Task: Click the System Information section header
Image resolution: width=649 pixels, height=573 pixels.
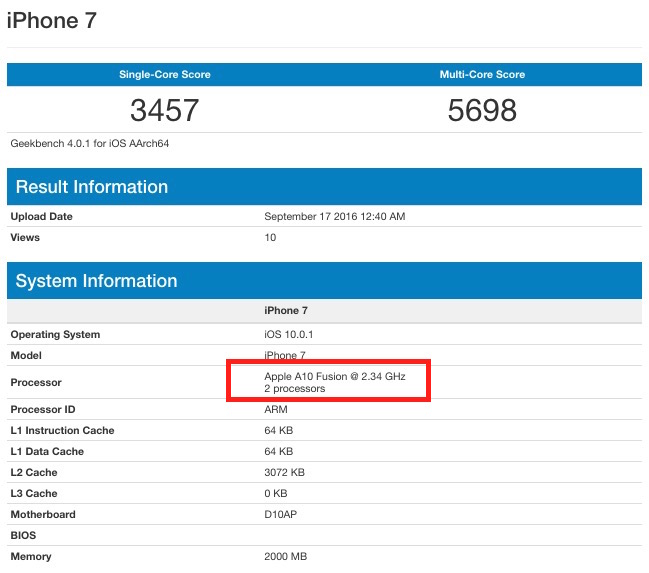Action: click(x=96, y=281)
